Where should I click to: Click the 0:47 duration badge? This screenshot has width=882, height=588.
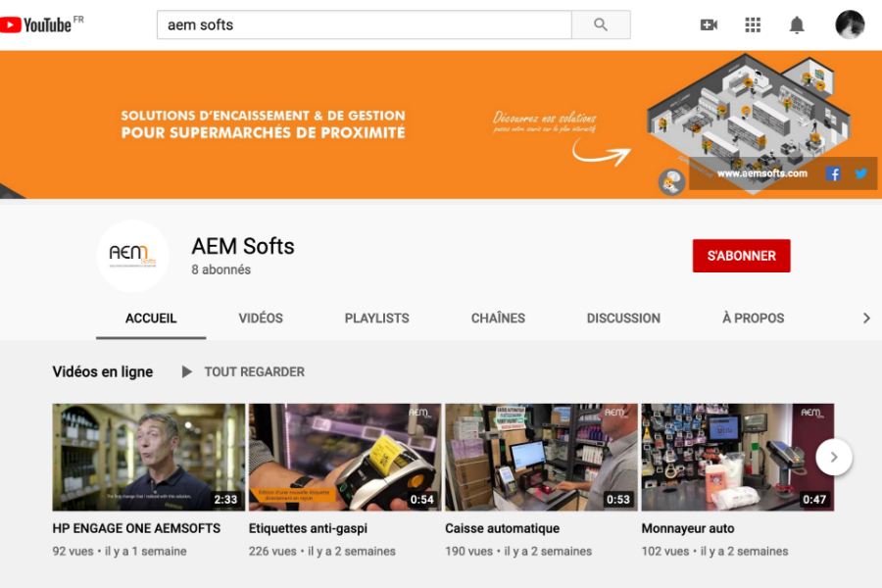tap(814, 499)
